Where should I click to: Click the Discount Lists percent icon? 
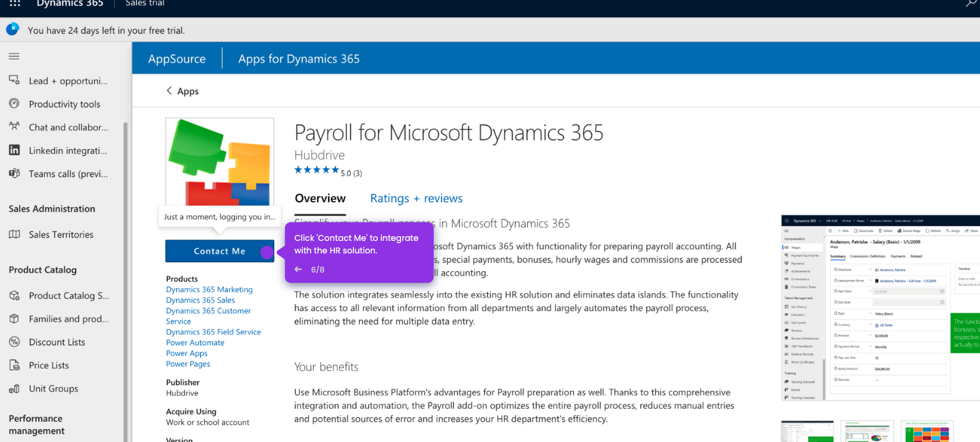pyautogui.click(x=14, y=341)
